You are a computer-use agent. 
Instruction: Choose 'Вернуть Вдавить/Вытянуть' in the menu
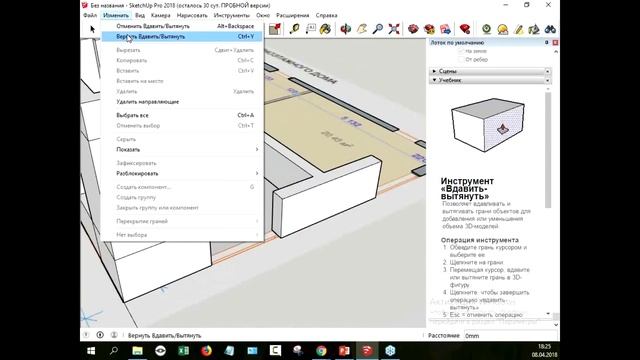pos(182,36)
